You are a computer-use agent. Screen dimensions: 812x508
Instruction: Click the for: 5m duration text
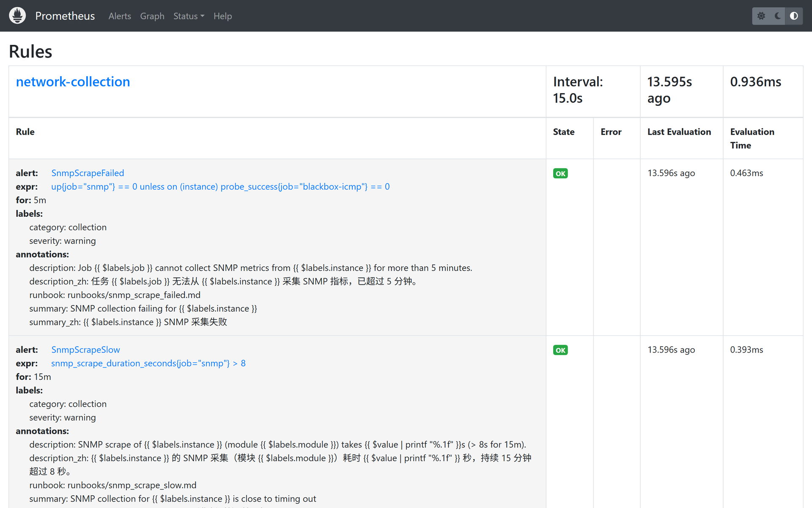tap(31, 200)
